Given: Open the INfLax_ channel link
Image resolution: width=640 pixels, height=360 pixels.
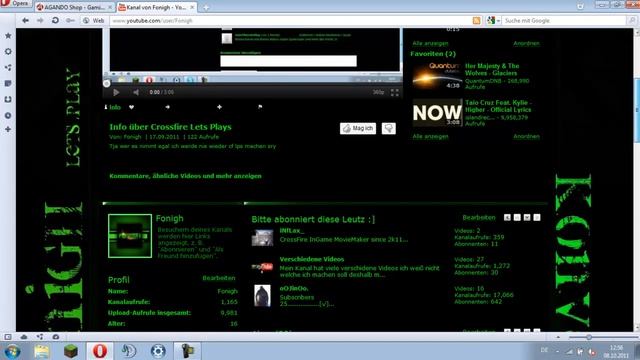Looking at the screenshot, I should pos(291,231).
